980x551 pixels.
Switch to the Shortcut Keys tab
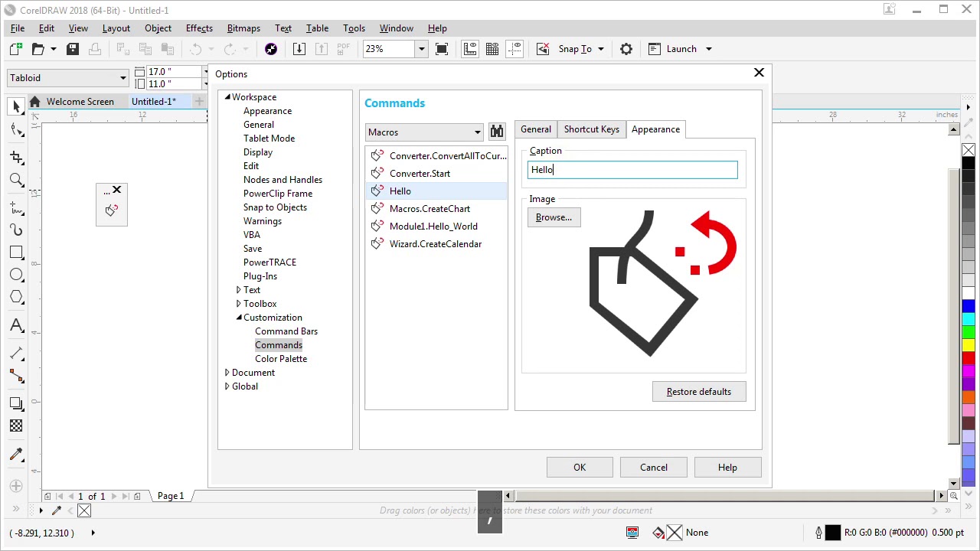pos(592,129)
